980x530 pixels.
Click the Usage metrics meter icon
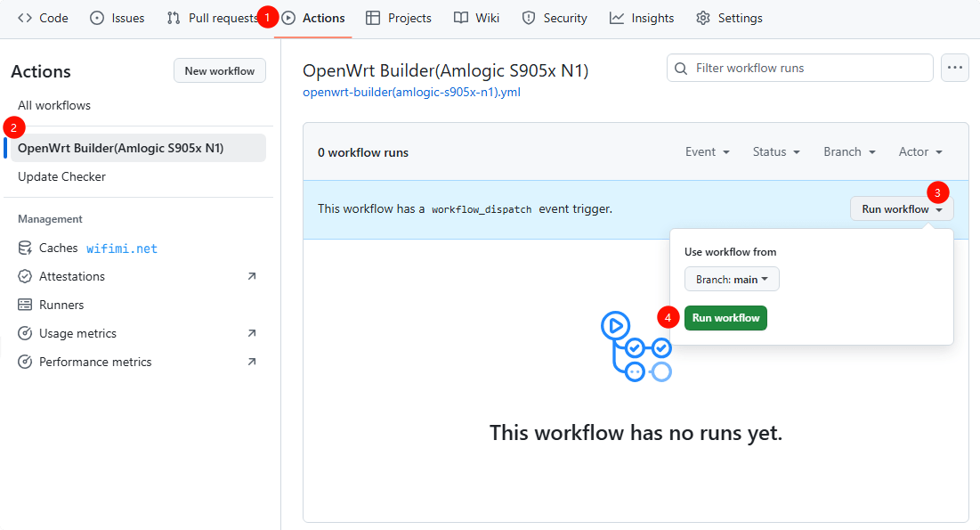tap(25, 333)
